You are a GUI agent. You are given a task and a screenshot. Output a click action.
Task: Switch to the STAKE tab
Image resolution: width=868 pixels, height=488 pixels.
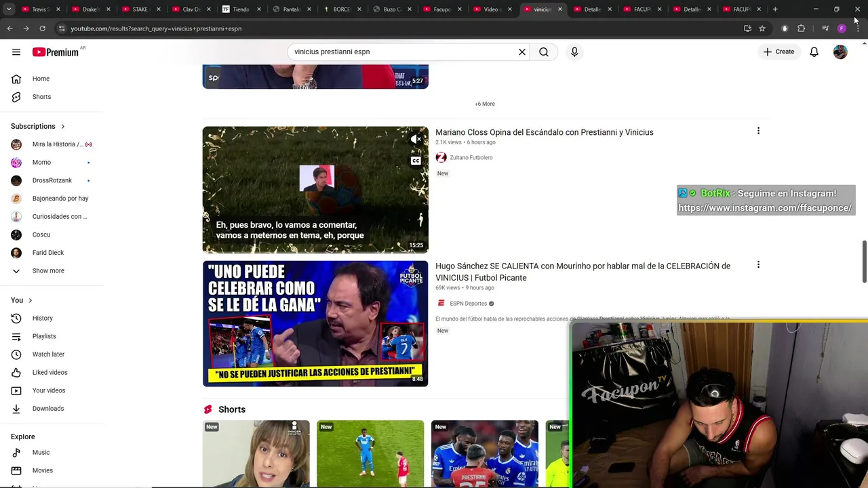(x=140, y=9)
